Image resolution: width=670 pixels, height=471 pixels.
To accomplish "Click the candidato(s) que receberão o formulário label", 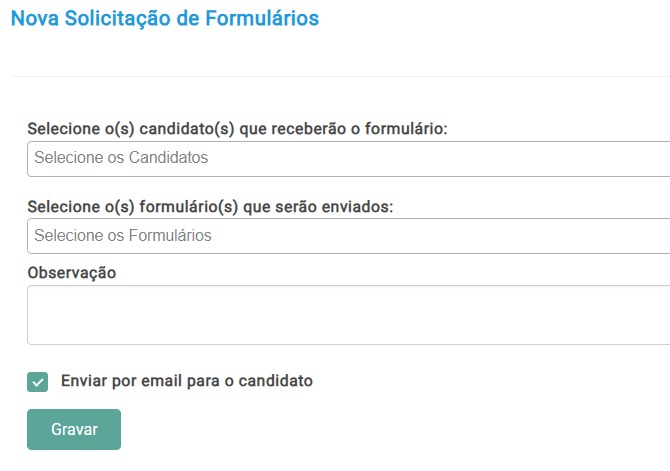I will 237,130.
